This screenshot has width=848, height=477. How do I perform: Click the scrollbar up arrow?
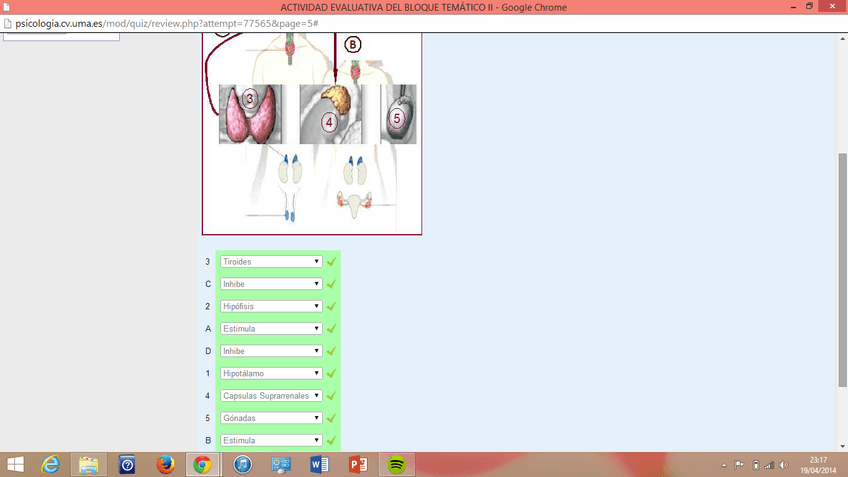[x=843, y=38]
